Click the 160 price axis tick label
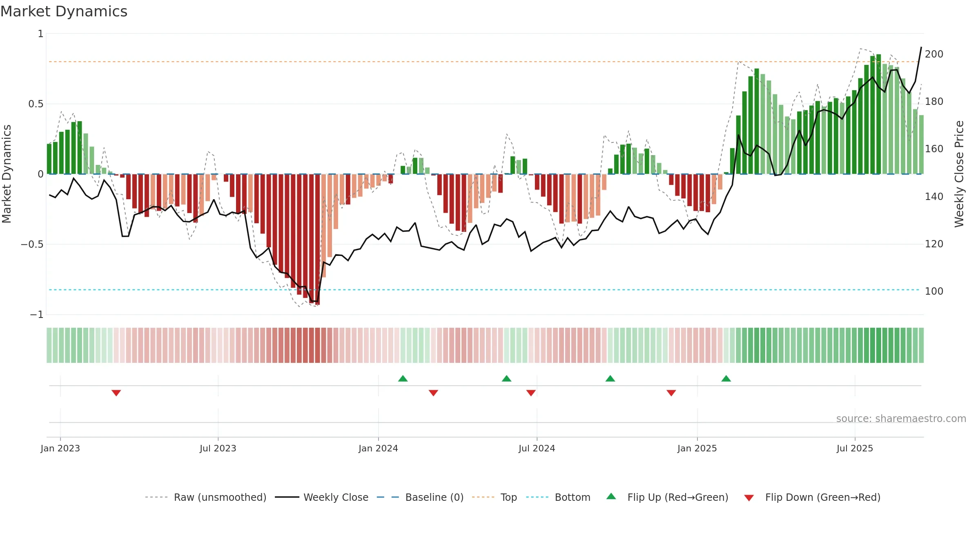The height and width of the screenshot is (551, 980). [934, 149]
